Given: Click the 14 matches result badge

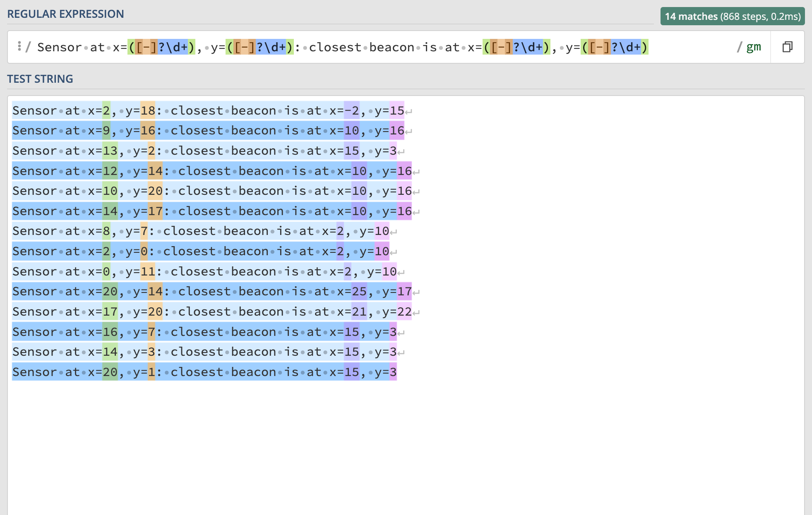Looking at the screenshot, I should coord(732,17).
